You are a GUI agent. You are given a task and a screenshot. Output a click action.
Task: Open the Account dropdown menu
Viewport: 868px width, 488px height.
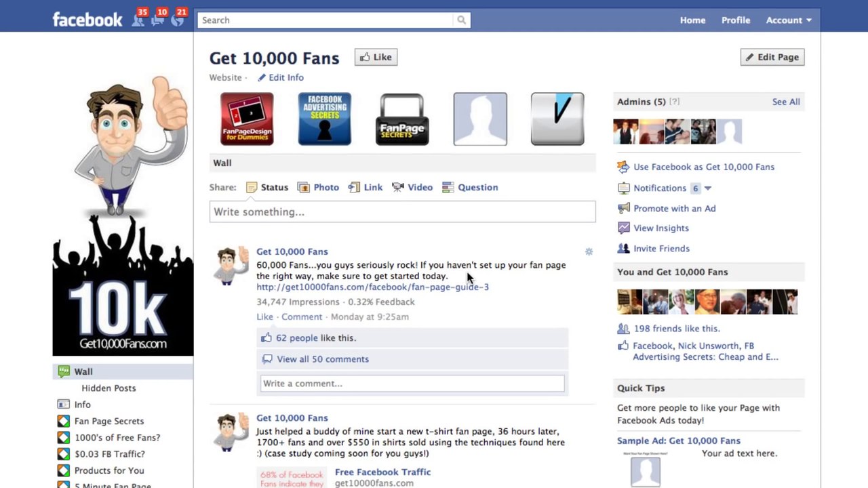(789, 20)
